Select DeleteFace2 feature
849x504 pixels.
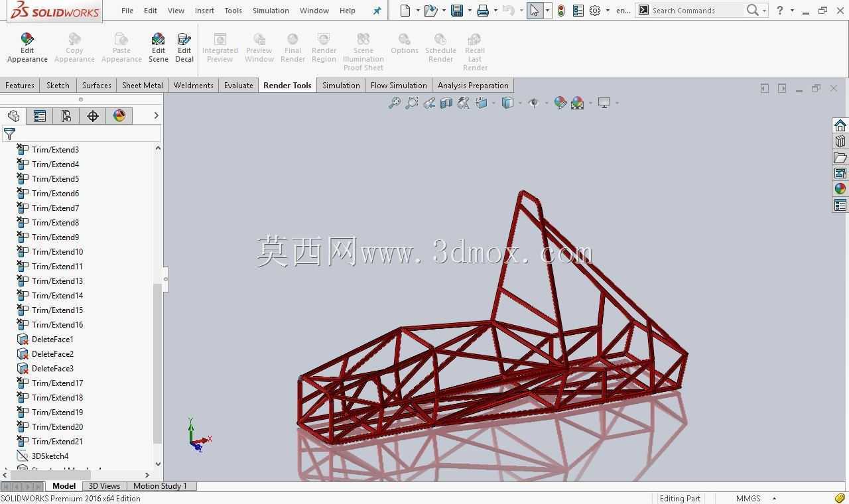click(52, 354)
